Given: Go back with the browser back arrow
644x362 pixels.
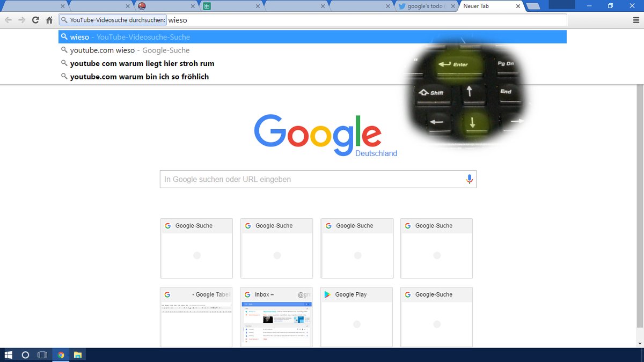Looking at the screenshot, I should [8, 20].
